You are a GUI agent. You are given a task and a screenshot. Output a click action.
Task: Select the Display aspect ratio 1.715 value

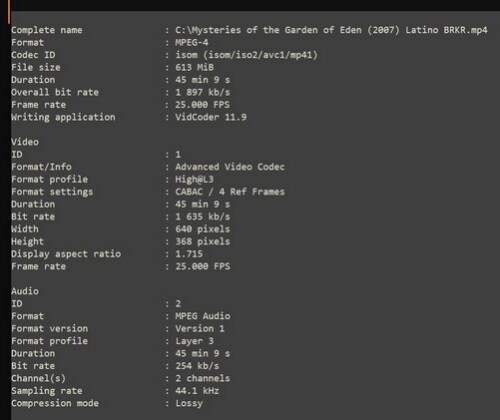pyautogui.click(x=189, y=254)
